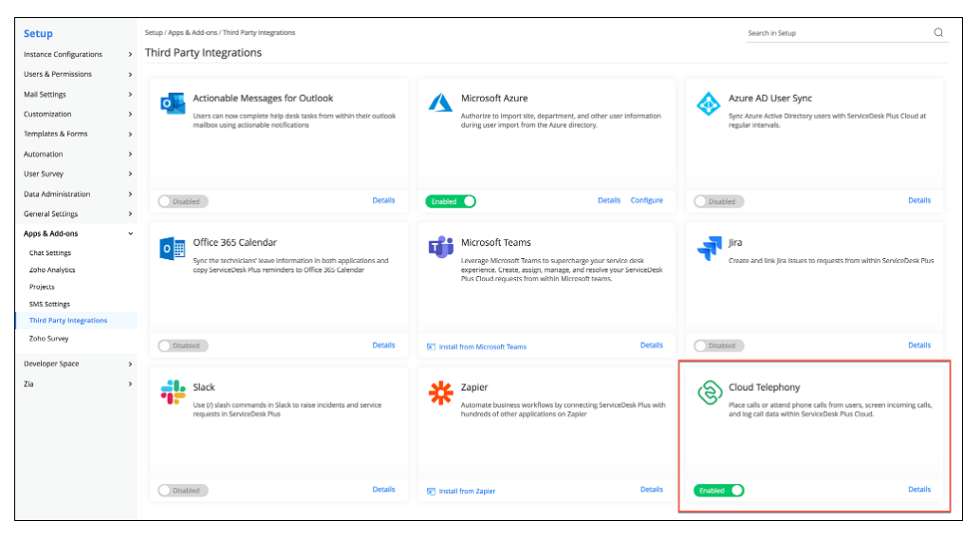Turn off the Cloud Telephony toggle
Viewport: 980px width, 540px height.
719,491
